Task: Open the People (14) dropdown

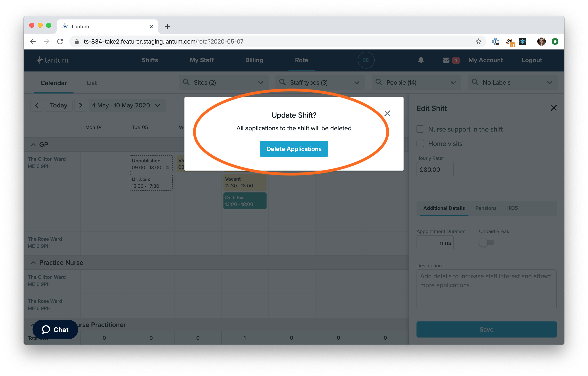Action: [x=416, y=82]
